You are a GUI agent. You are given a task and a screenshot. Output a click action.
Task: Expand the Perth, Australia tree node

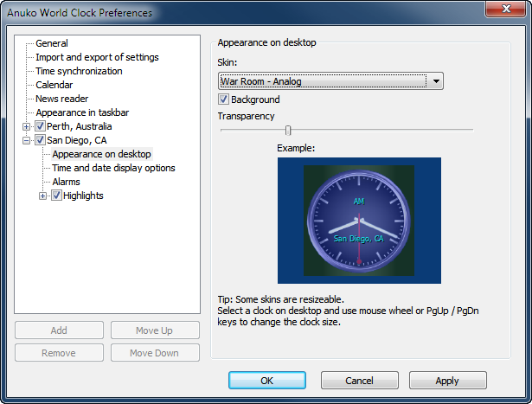point(26,126)
